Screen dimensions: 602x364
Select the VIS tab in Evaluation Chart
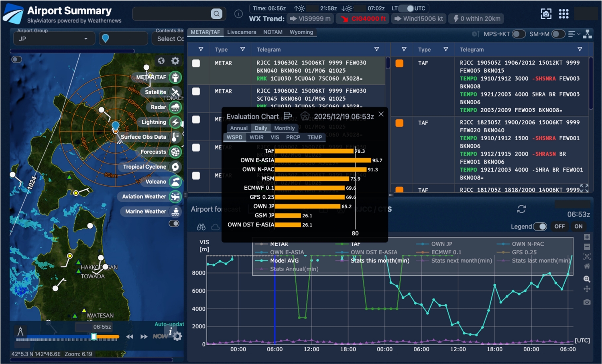coord(275,137)
